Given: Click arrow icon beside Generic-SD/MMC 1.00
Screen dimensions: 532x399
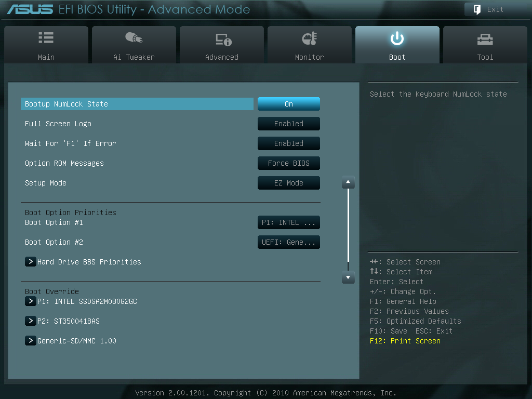Looking at the screenshot, I should tap(31, 340).
